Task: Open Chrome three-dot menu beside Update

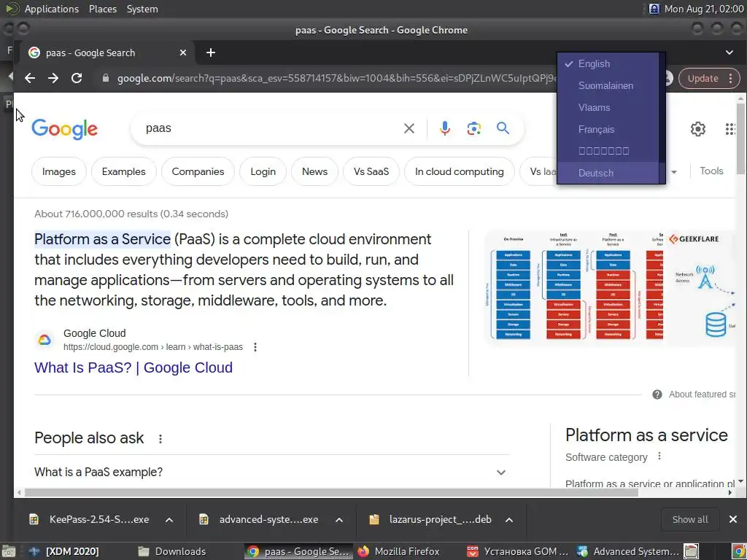Action: pyautogui.click(x=730, y=79)
